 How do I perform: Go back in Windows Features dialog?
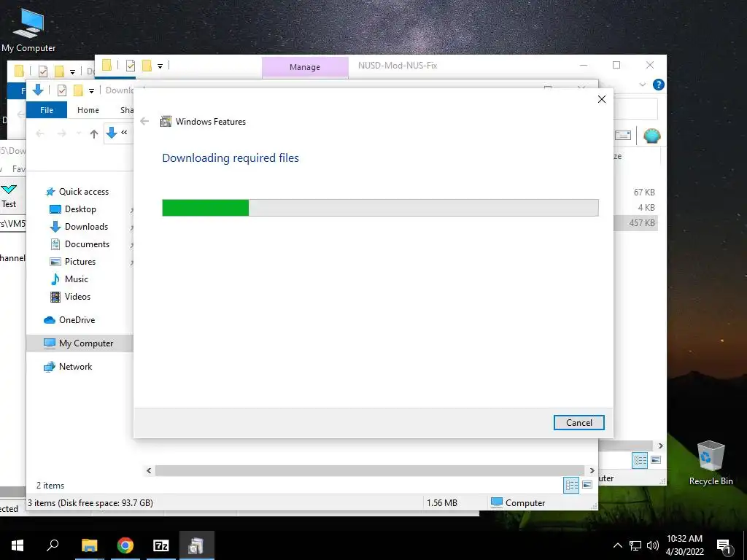[x=145, y=122]
